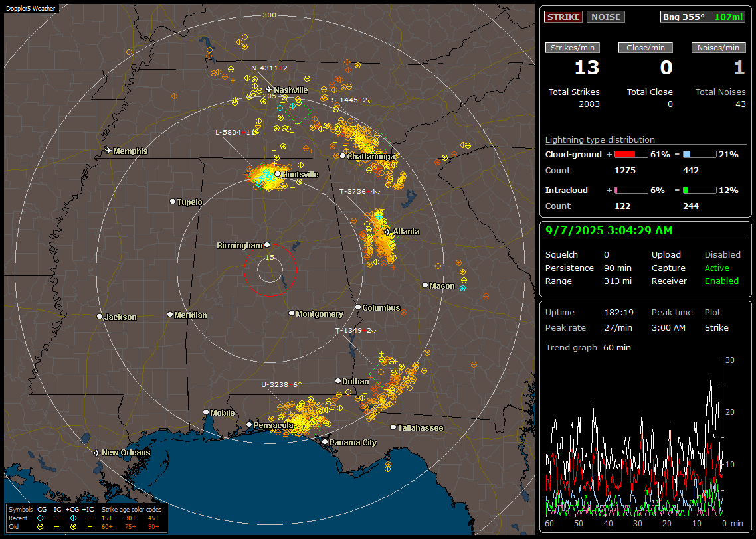Click the strike trend graph
This screenshot has width=756, height=539.
tap(634, 437)
